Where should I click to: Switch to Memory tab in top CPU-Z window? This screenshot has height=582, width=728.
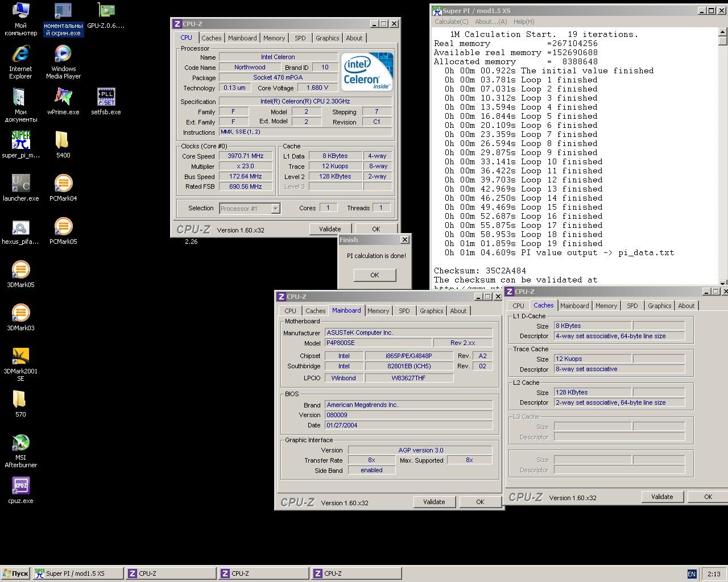click(274, 38)
